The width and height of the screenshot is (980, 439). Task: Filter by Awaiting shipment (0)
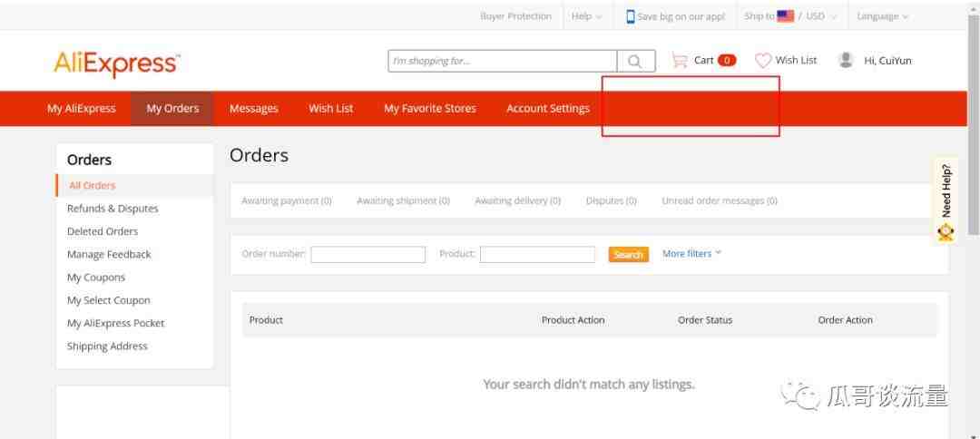click(x=403, y=201)
